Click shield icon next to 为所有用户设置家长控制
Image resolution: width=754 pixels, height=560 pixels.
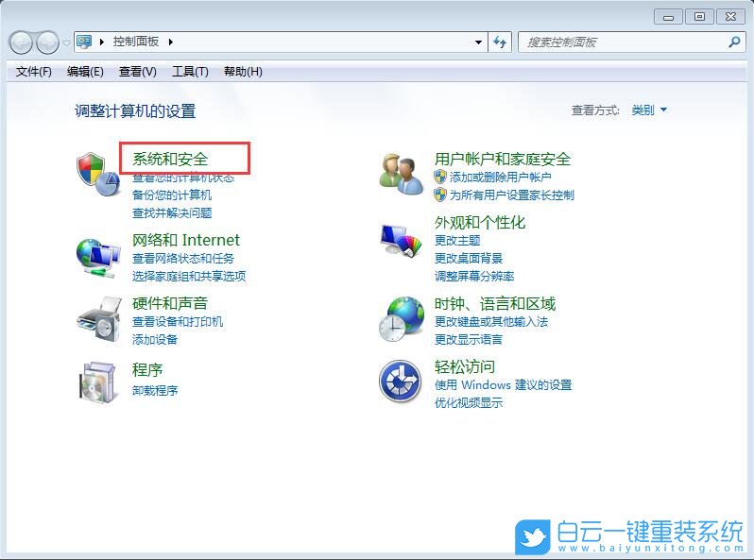pos(440,195)
